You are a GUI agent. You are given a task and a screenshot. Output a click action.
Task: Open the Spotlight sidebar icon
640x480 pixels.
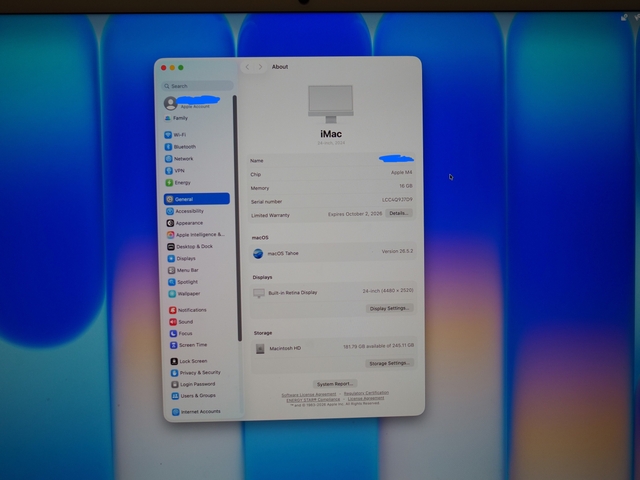tap(172, 282)
